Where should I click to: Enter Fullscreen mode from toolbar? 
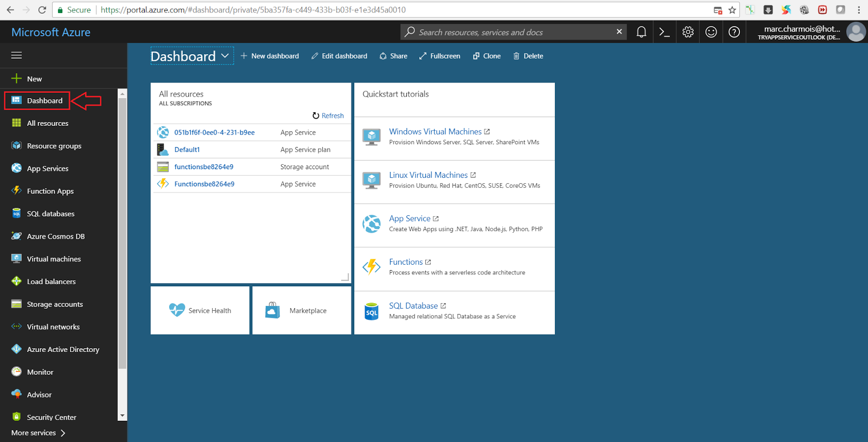pos(439,56)
